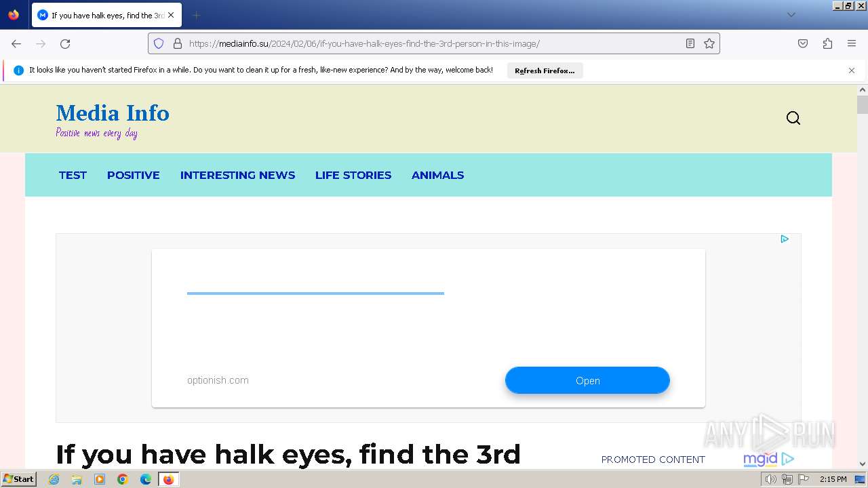Dismiss the Firefox notification bar
The width and height of the screenshot is (868, 488).
tap(852, 70)
